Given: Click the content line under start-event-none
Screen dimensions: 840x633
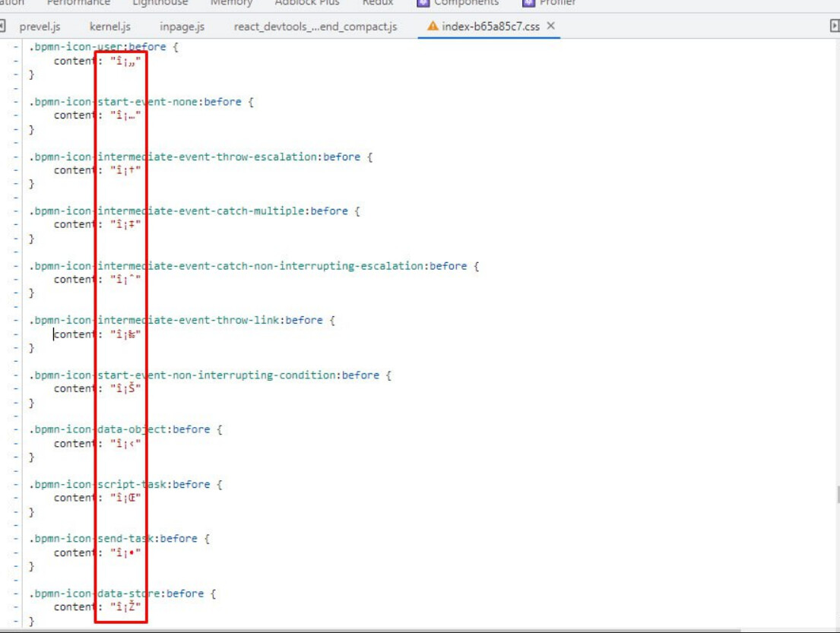Looking at the screenshot, I should (97, 116).
